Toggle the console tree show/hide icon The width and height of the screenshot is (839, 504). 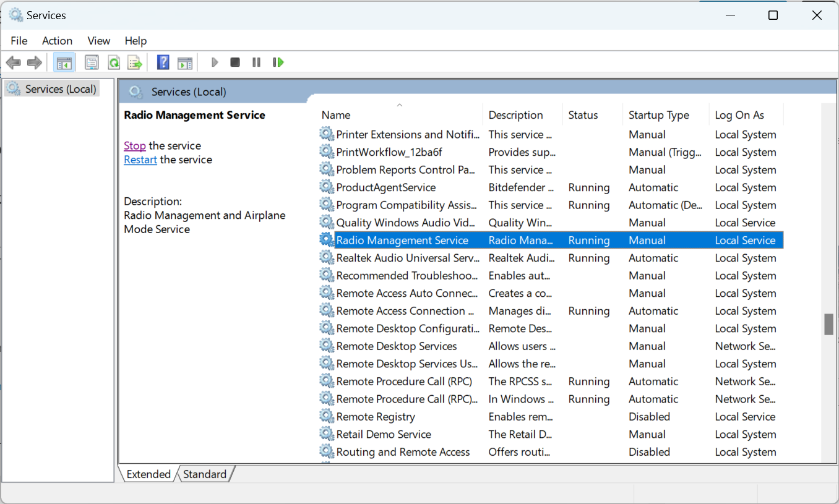click(64, 62)
